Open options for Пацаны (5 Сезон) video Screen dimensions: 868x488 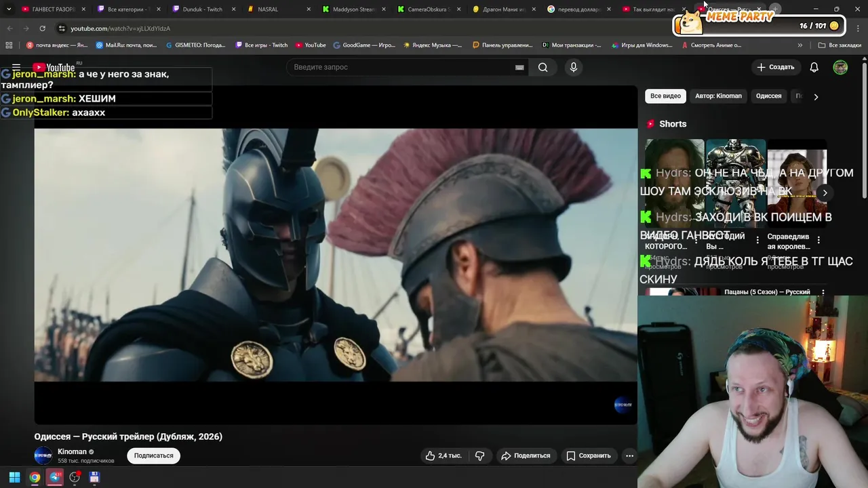[x=823, y=293]
